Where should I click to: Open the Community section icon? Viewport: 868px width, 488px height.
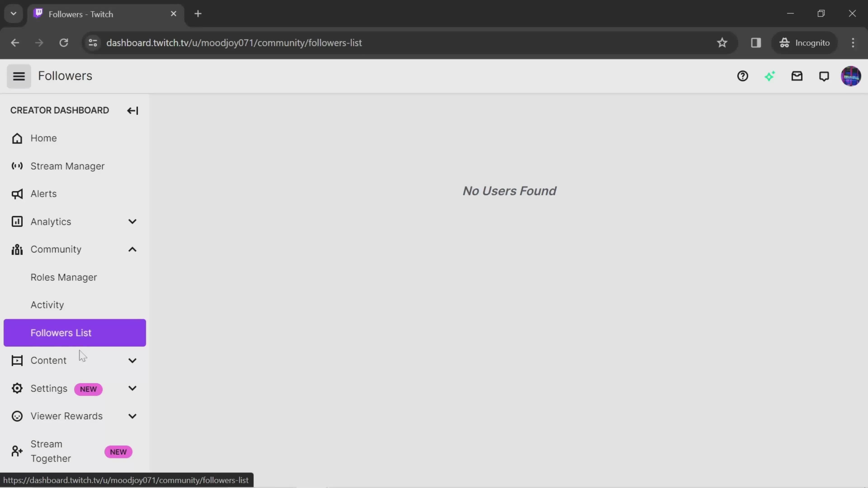[16, 249]
